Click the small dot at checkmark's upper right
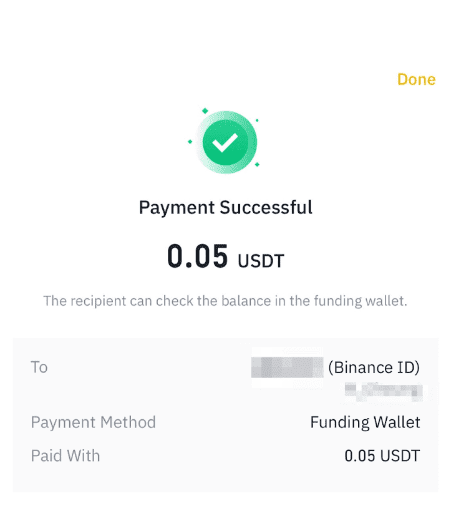467x507 pixels. click(x=257, y=120)
